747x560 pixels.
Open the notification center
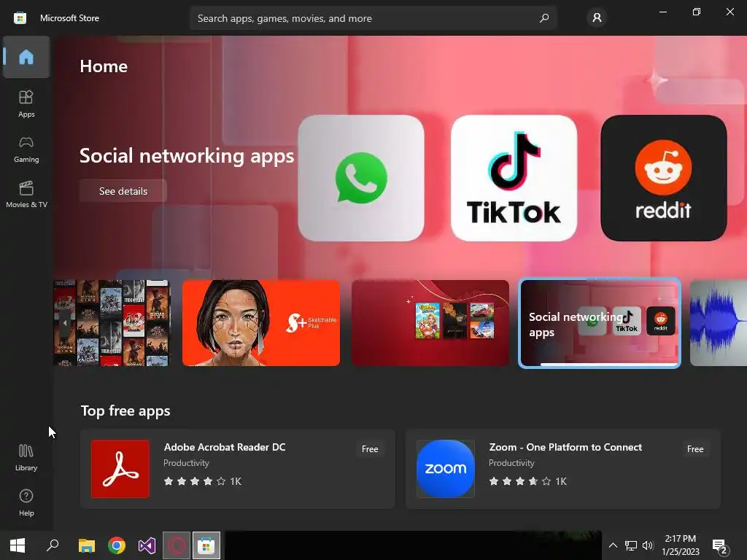[x=720, y=546]
